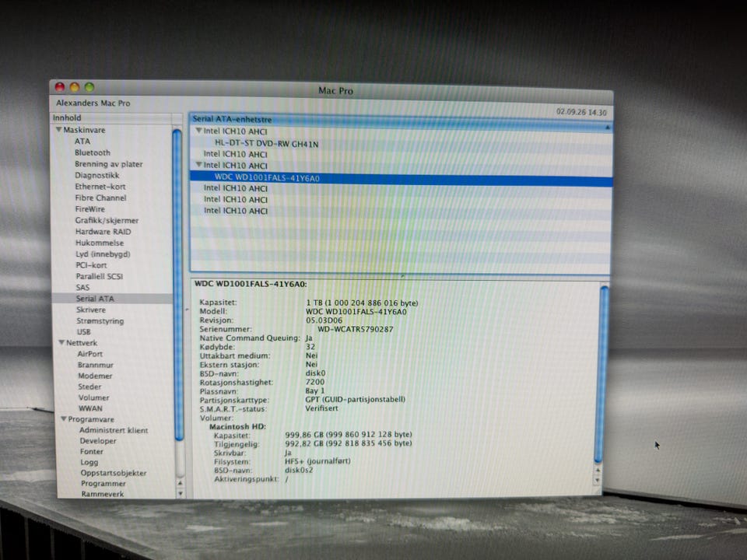This screenshot has height=560, width=747.
Task: Select Fibre Channel in the sidebar
Action: (100, 198)
